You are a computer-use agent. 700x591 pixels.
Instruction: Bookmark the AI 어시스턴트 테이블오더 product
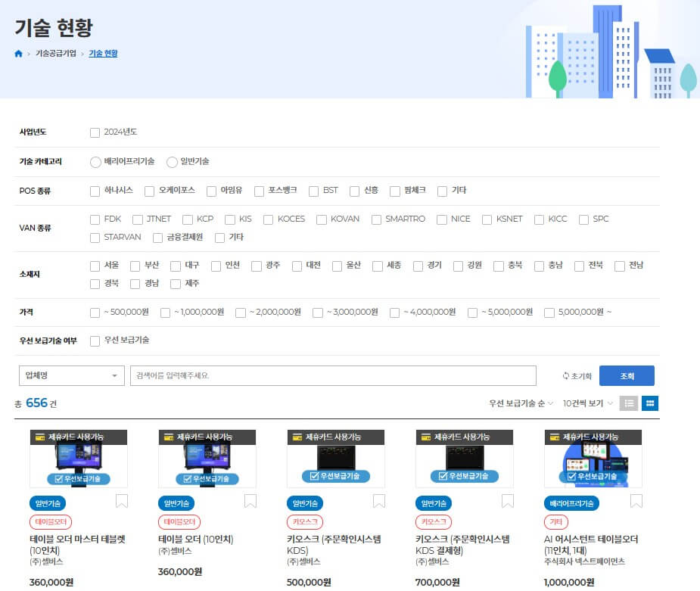coord(636,500)
